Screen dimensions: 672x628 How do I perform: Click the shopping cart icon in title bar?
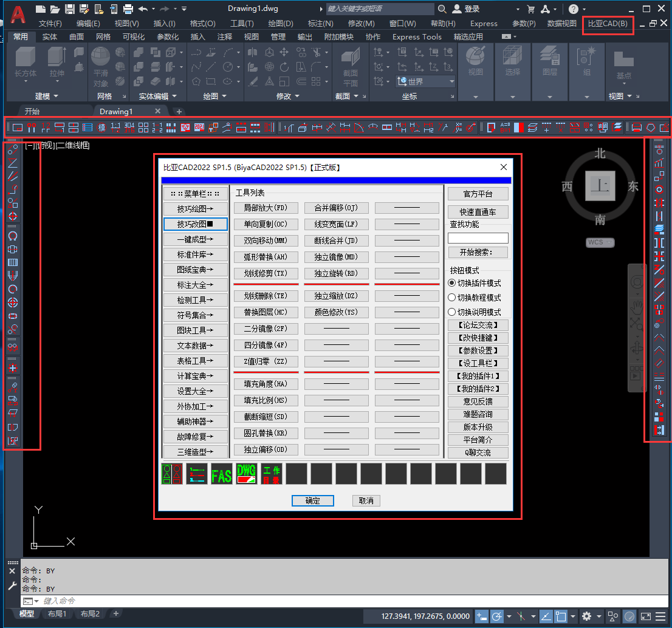[531, 9]
